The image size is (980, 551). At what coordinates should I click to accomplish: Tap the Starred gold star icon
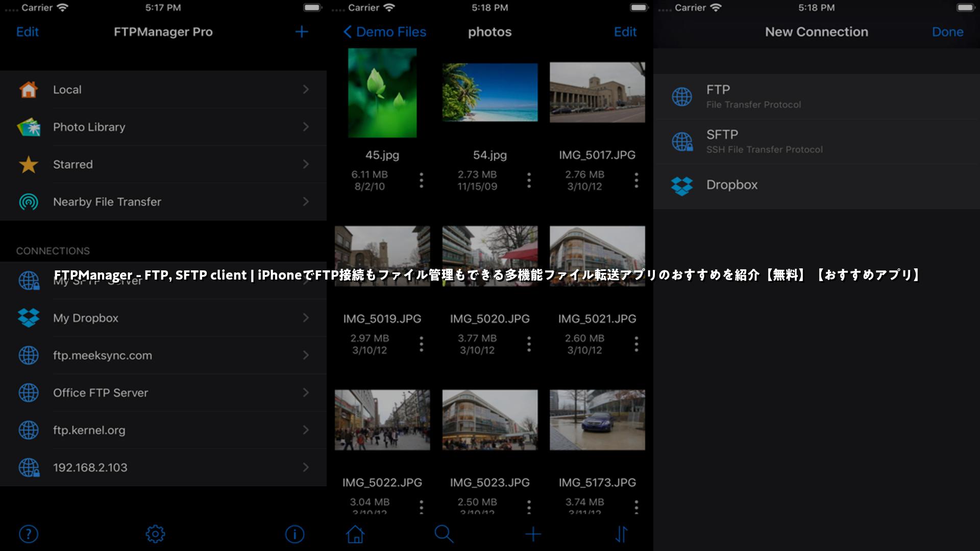(x=29, y=164)
